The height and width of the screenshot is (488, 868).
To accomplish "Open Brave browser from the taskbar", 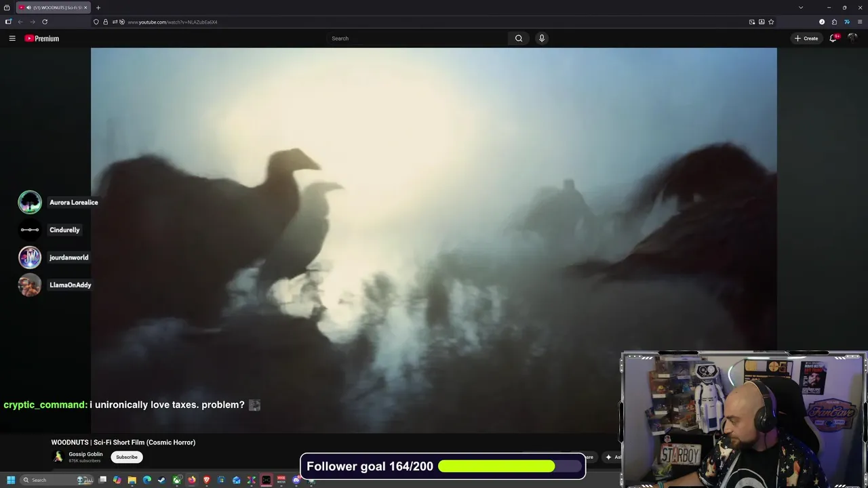I will point(207,480).
